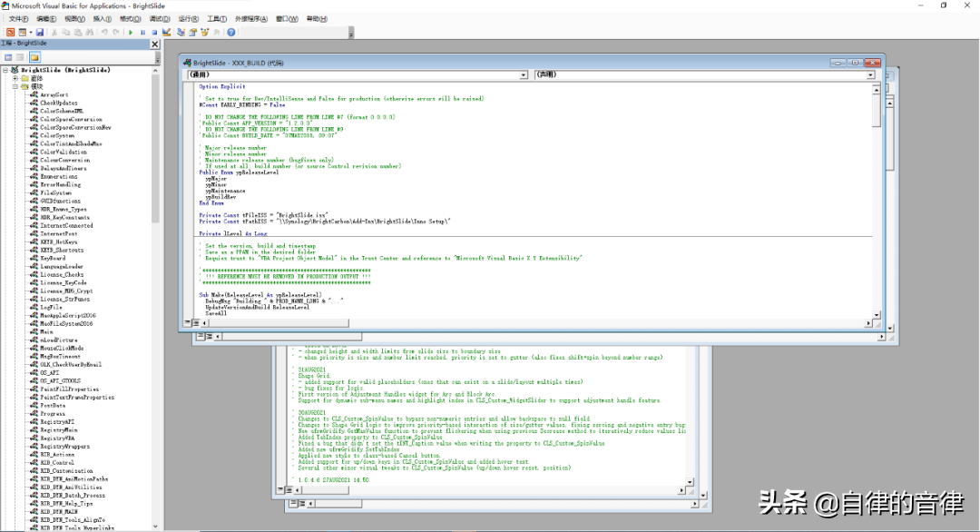Click the View Code icon in Project panel
980x532 pixels.
9,57
